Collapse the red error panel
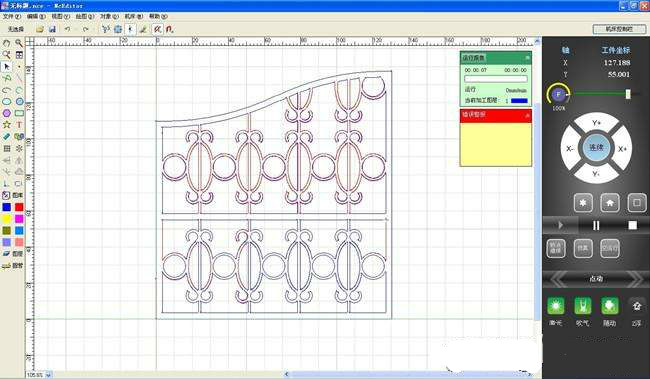650x379 pixels. pyautogui.click(x=527, y=115)
